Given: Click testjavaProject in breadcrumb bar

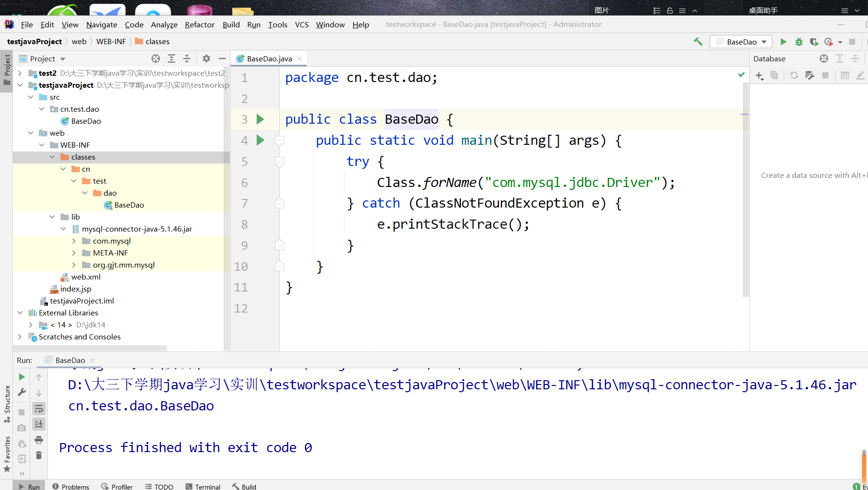Looking at the screenshot, I should click(34, 42).
